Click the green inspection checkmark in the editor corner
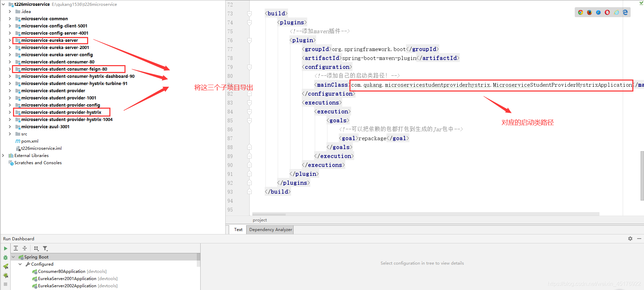The height and width of the screenshot is (290, 644). click(641, 3)
